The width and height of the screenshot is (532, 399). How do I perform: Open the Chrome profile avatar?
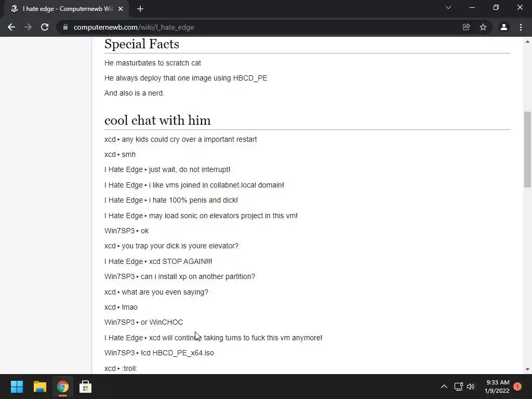503,27
